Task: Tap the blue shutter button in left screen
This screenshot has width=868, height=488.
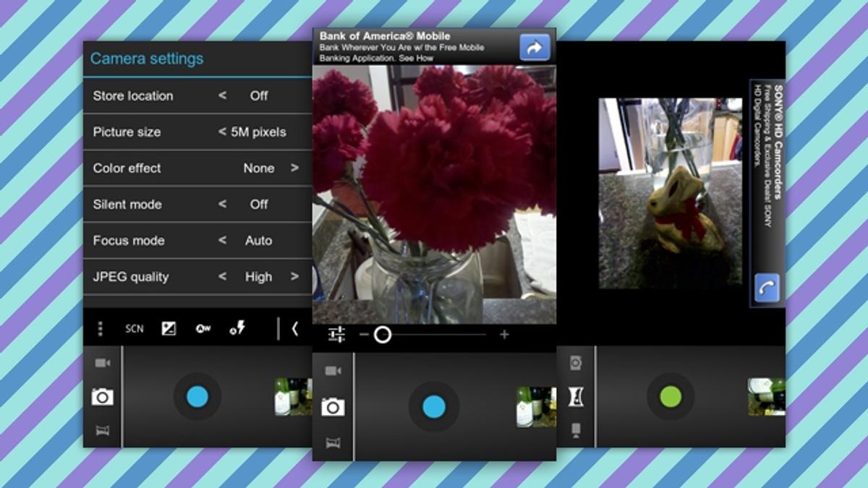Action: (197, 396)
